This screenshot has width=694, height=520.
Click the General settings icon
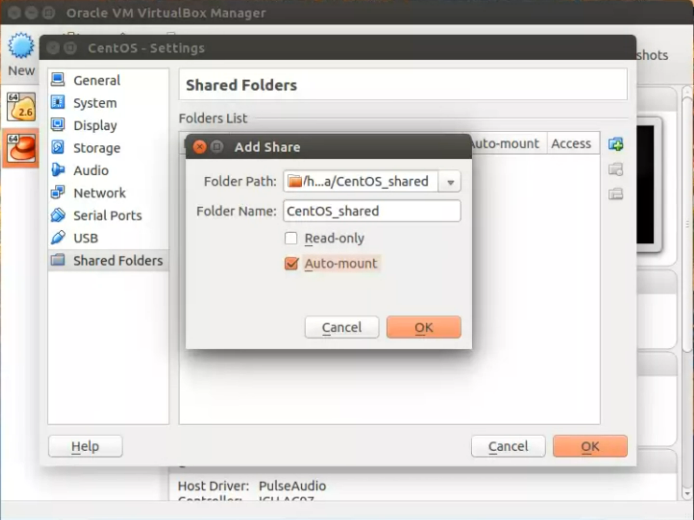tap(58, 80)
